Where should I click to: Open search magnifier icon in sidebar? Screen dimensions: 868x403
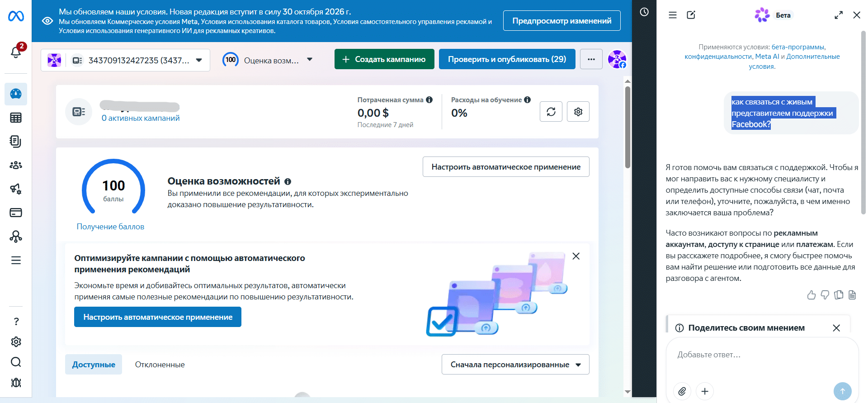click(16, 362)
